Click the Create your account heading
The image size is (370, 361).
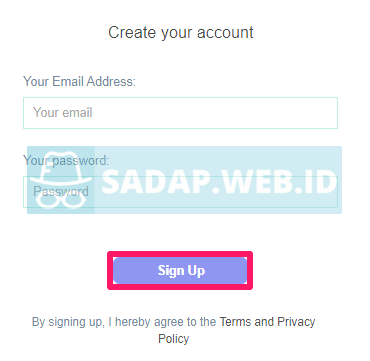pos(181,33)
